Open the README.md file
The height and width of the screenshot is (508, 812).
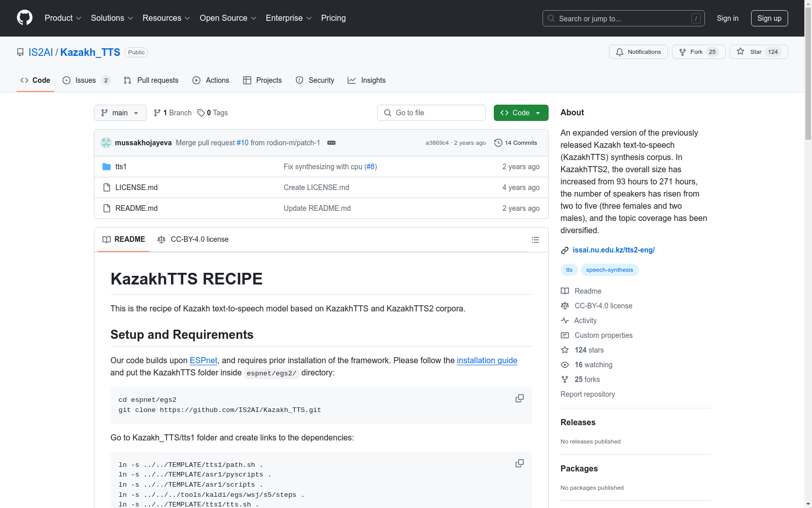pyautogui.click(x=137, y=208)
